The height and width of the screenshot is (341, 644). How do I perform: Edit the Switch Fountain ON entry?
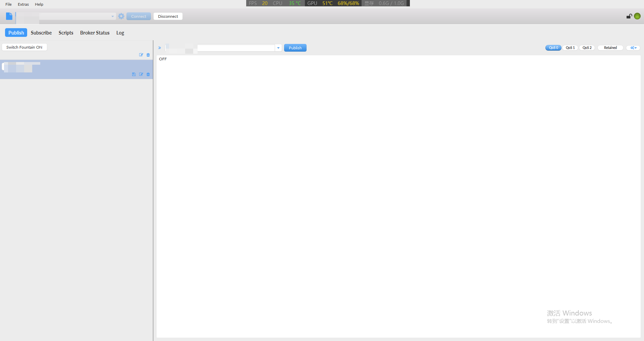pos(141,55)
